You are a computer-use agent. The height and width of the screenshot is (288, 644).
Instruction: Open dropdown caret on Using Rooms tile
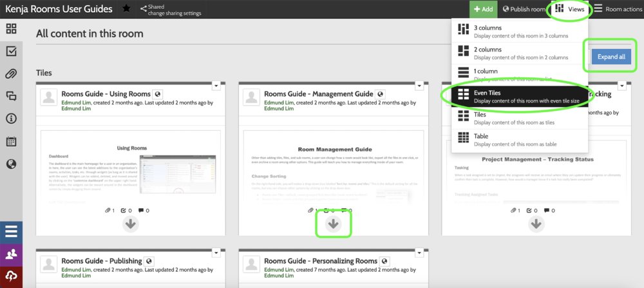point(216,86)
